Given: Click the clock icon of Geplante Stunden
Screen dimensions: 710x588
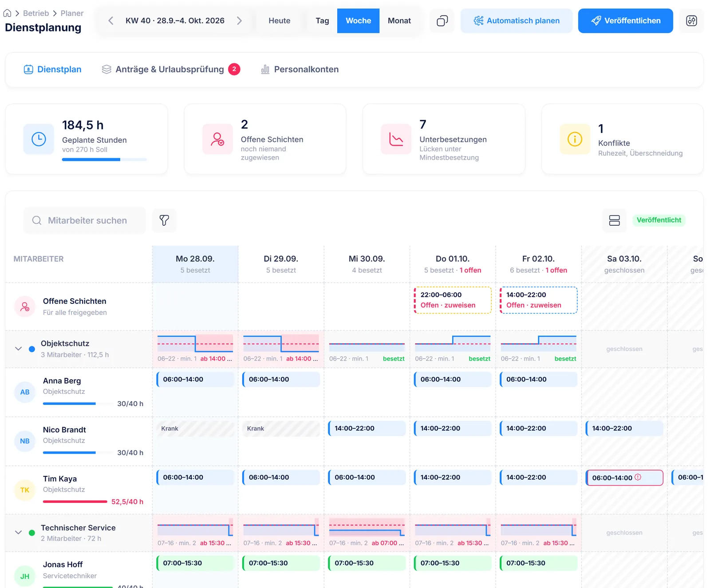Looking at the screenshot, I should click(x=39, y=139).
